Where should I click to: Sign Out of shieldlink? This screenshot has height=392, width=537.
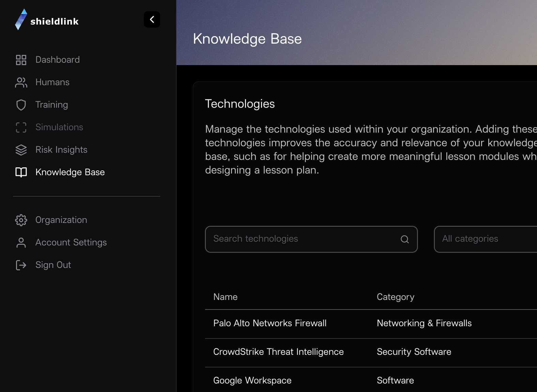tap(53, 265)
